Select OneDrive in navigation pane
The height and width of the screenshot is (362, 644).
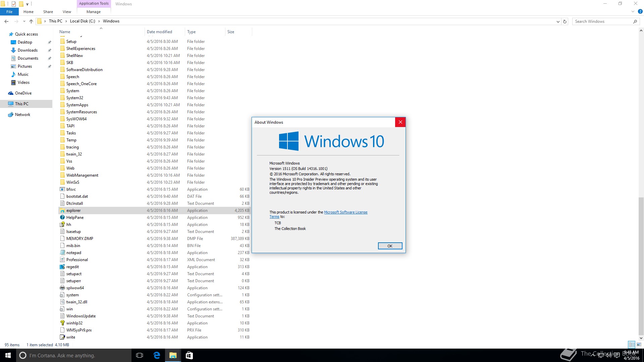(23, 93)
